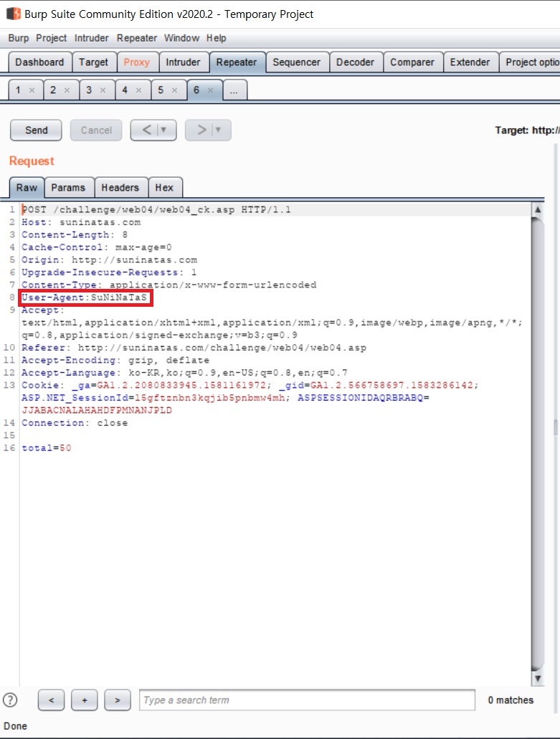Open the back history dropdown arrow
This screenshot has height=739, width=560.
(x=164, y=130)
